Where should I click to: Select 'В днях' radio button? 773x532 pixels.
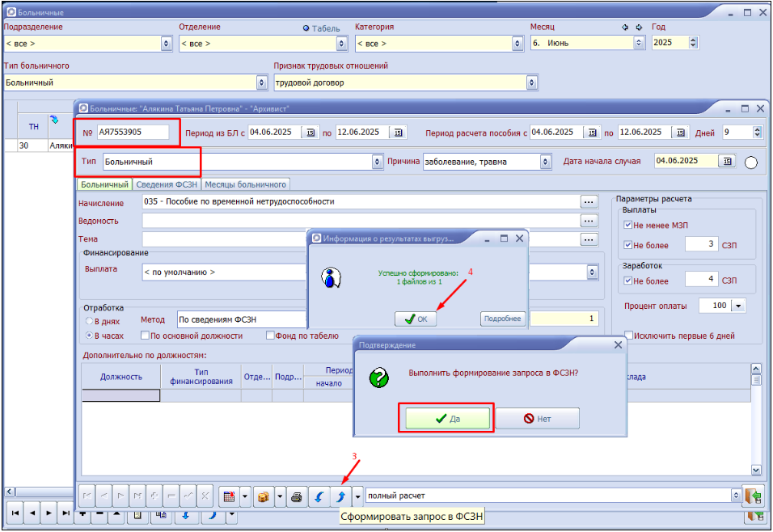tap(89, 321)
